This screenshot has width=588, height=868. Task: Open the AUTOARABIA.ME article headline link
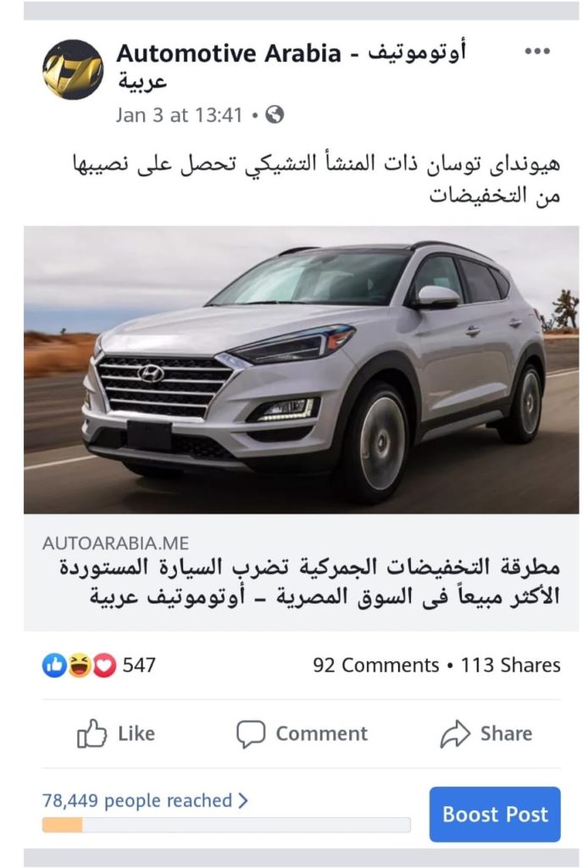tap(310, 582)
